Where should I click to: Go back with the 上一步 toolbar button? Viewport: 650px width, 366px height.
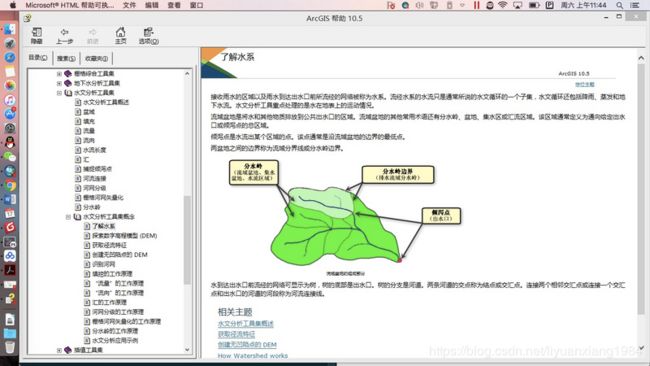pyautogui.click(x=64, y=36)
